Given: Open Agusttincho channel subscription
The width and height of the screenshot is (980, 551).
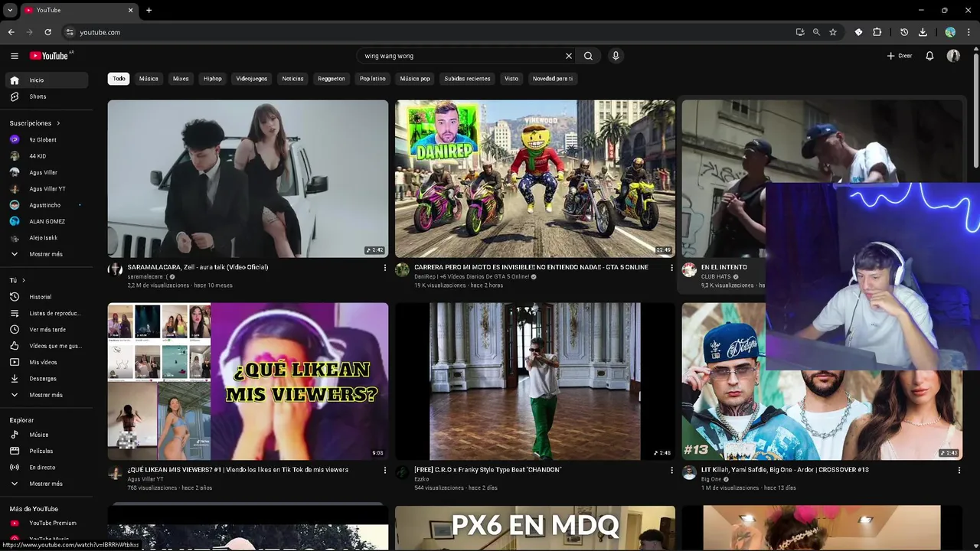Looking at the screenshot, I should click(47, 205).
